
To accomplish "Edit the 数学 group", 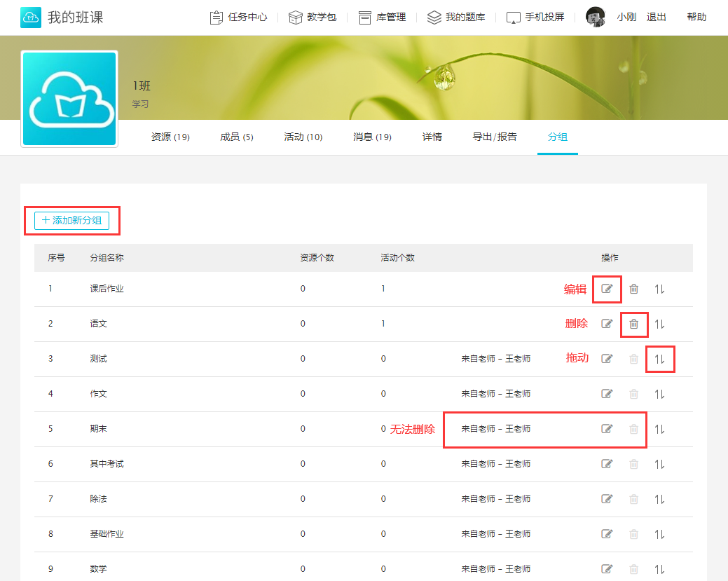I will [x=607, y=569].
